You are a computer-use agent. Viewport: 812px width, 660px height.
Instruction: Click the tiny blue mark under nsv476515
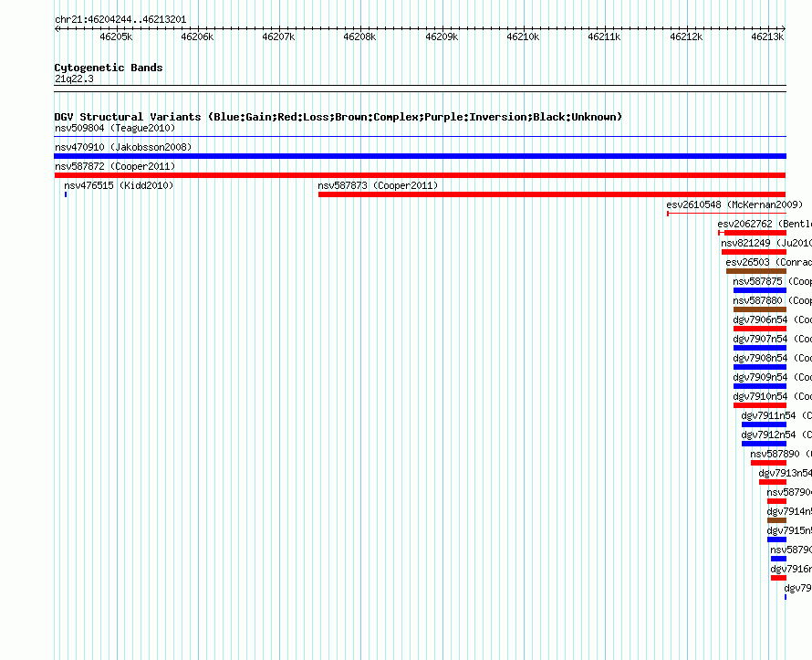pos(66,194)
